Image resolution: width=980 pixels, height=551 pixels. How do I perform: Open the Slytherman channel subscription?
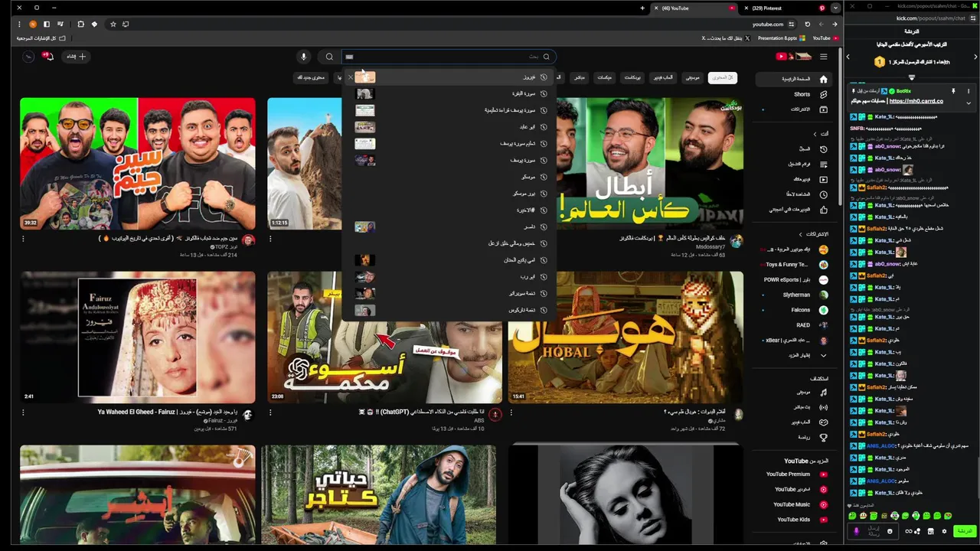pyautogui.click(x=795, y=295)
